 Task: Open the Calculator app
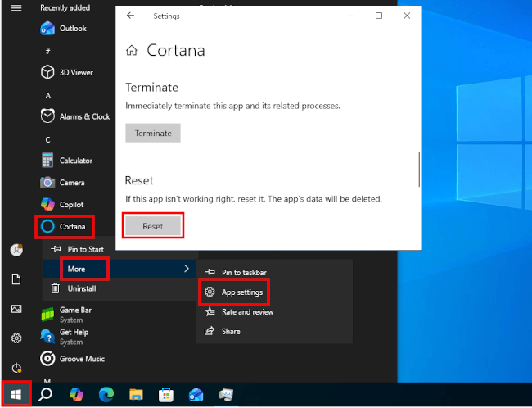(x=66, y=161)
